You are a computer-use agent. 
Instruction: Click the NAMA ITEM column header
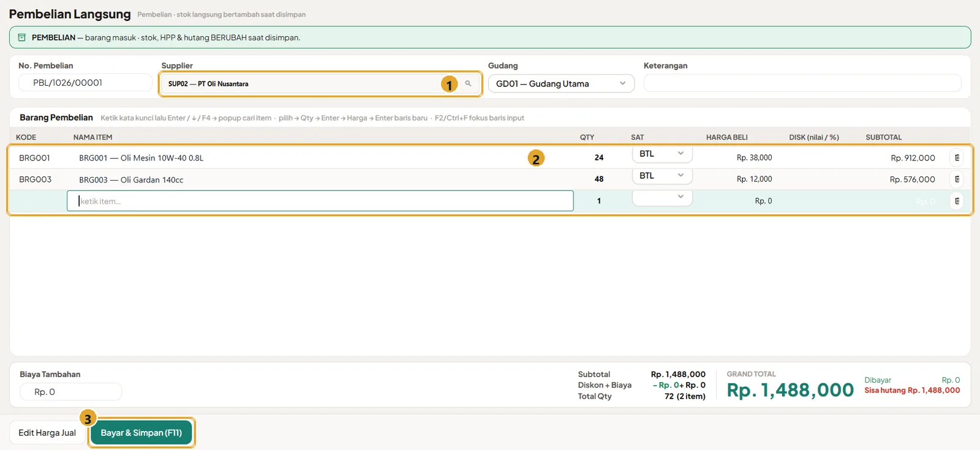pos(92,137)
